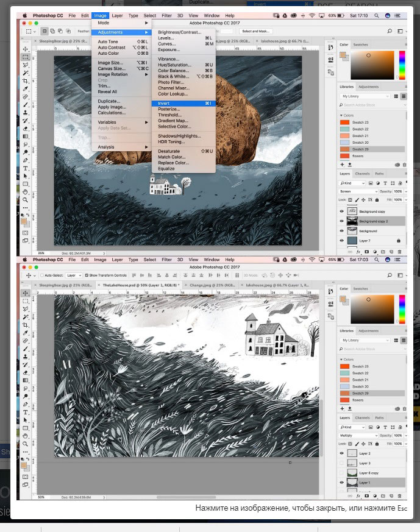Toggle visibility of lowercase background layer
The width and height of the screenshot is (420, 532).
341,231
